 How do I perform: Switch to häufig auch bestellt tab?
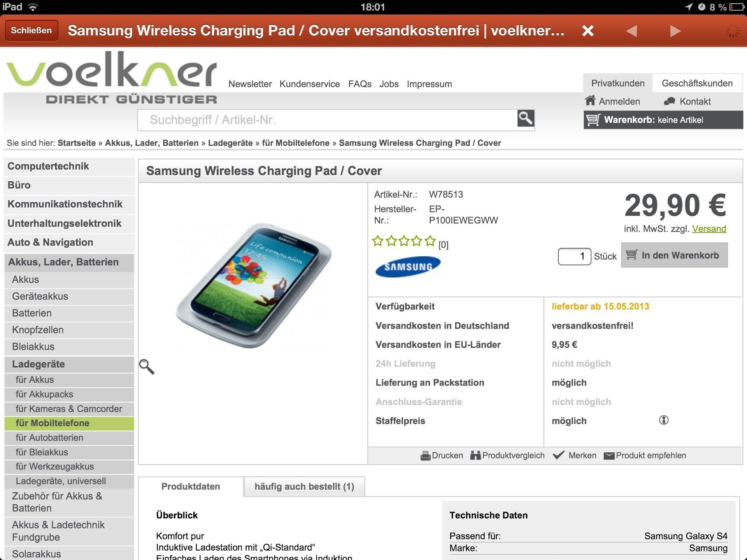coord(304,486)
